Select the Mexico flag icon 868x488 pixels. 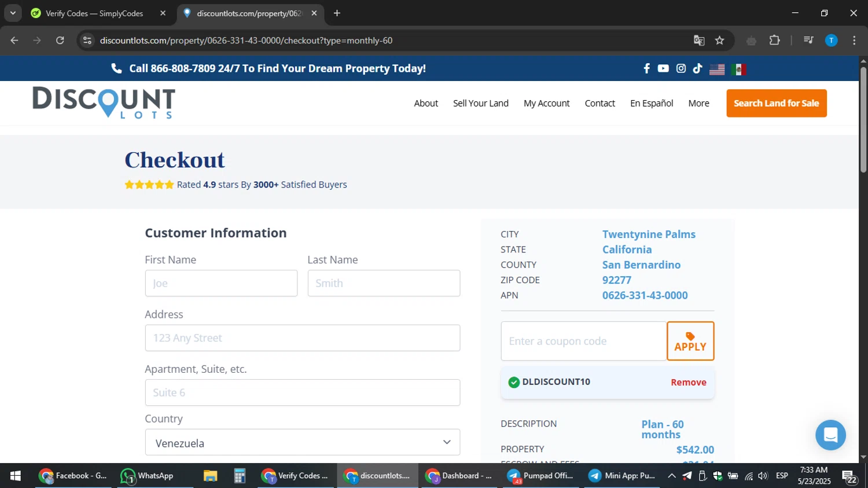[x=738, y=69]
